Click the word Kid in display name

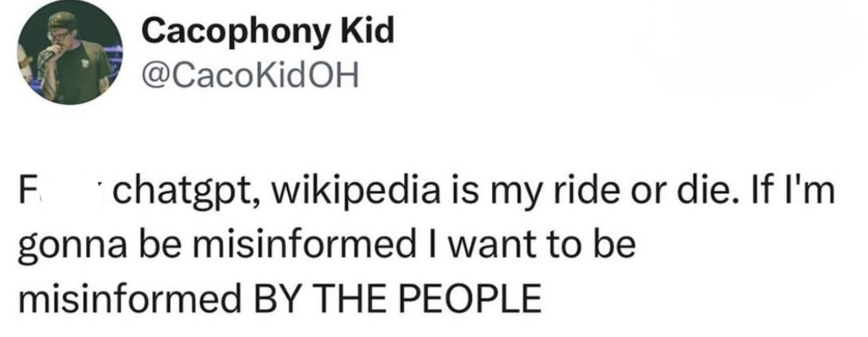(x=368, y=30)
